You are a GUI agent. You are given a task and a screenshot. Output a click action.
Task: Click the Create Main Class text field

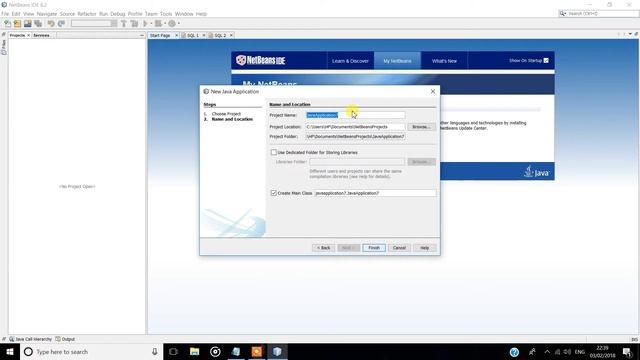pos(375,193)
